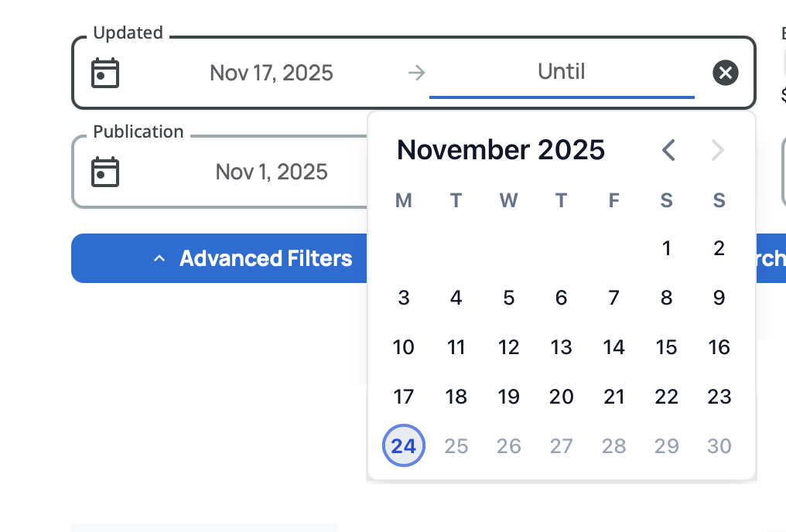
Task: Click the November 2025 month heading
Action: (x=501, y=150)
